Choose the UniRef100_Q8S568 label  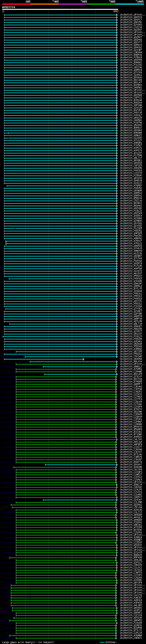click(x=131, y=95)
